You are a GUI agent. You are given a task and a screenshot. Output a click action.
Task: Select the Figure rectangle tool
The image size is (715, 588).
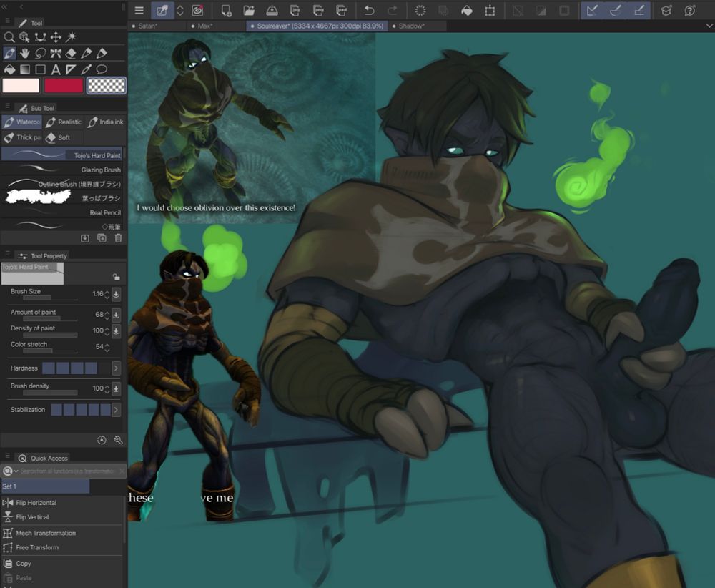tap(40, 69)
